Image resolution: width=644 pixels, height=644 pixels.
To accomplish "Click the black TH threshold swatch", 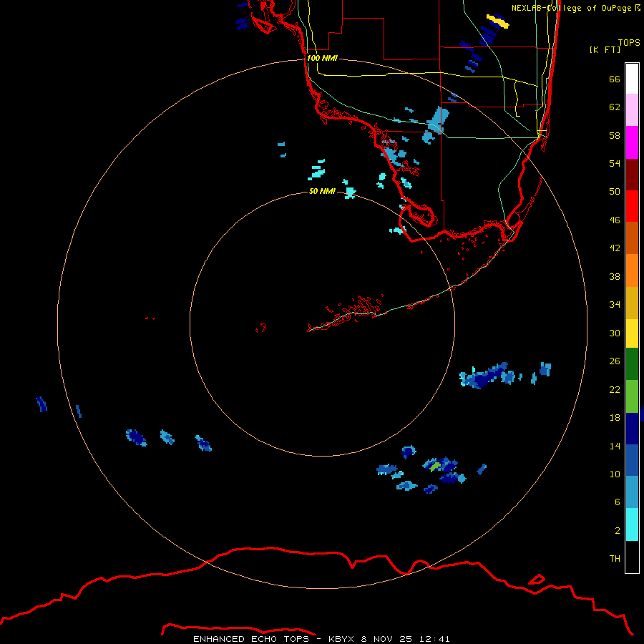I will 632,557.
